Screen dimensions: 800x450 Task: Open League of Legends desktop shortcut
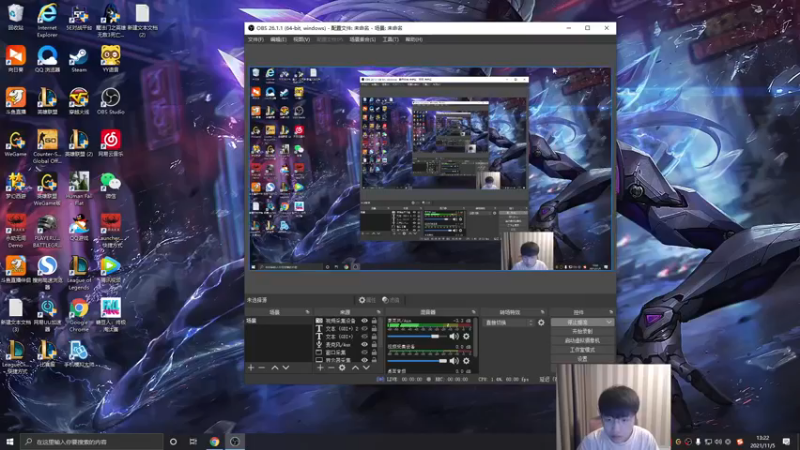[x=79, y=273]
